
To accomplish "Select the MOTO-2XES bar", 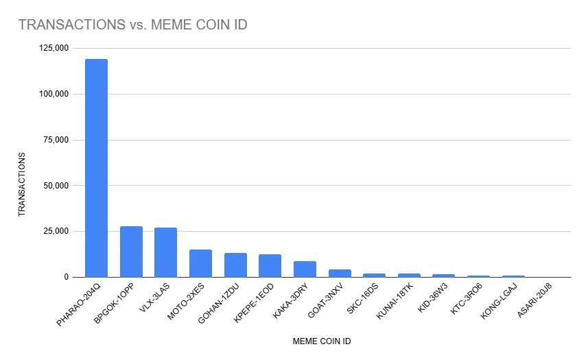I will [200, 263].
